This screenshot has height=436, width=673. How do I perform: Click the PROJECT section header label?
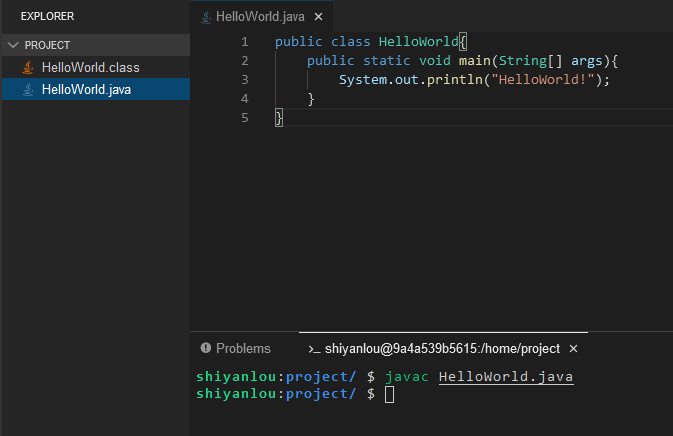point(47,45)
